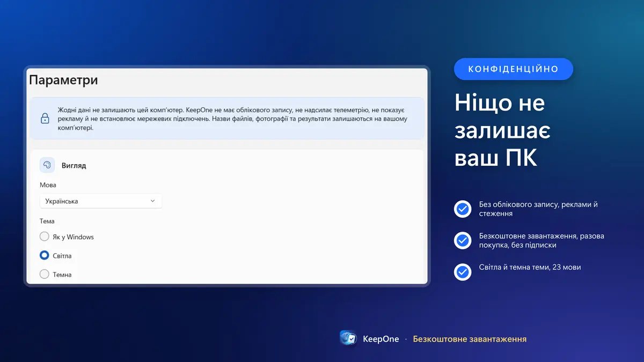This screenshot has width=644, height=362.
Task: Click checkmark icon beside 'Безкоштовне завантаження, разова покупка'
Action: (463, 240)
